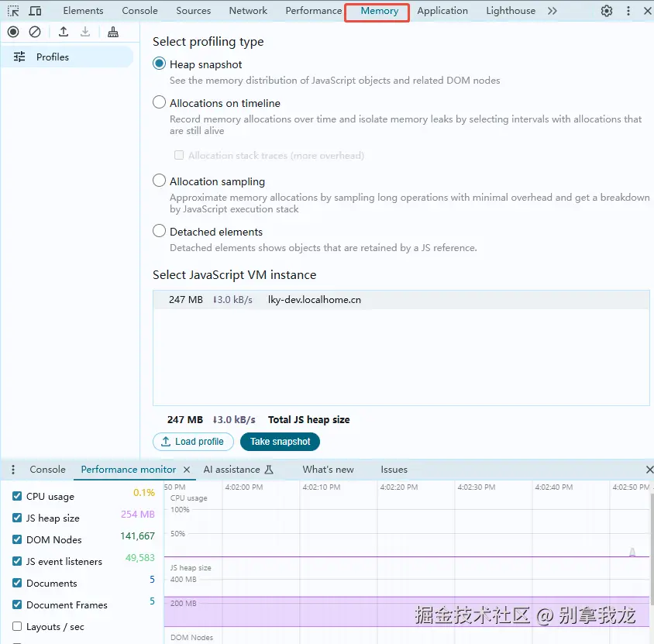Viewport: 654px width, 644px height.
Task: Select Allocation sampling radio button
Action: [159, 181]
